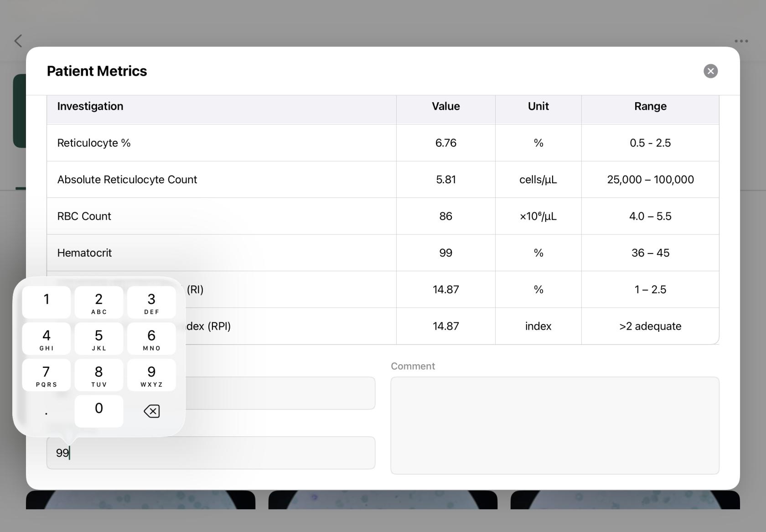Click the ×10⁶/µL unit cell
Image resolution: width=766 pixels, height=532 pixels.
tap(538, 217)
